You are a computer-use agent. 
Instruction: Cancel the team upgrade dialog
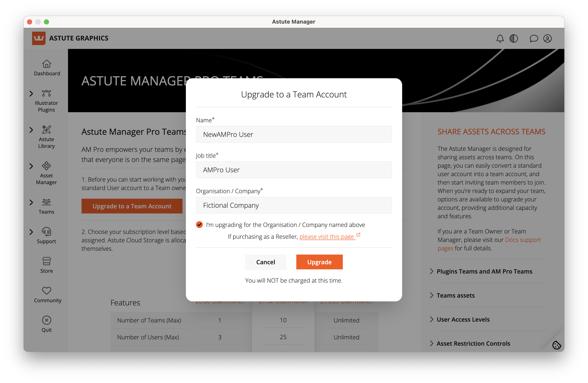point(265,262)
